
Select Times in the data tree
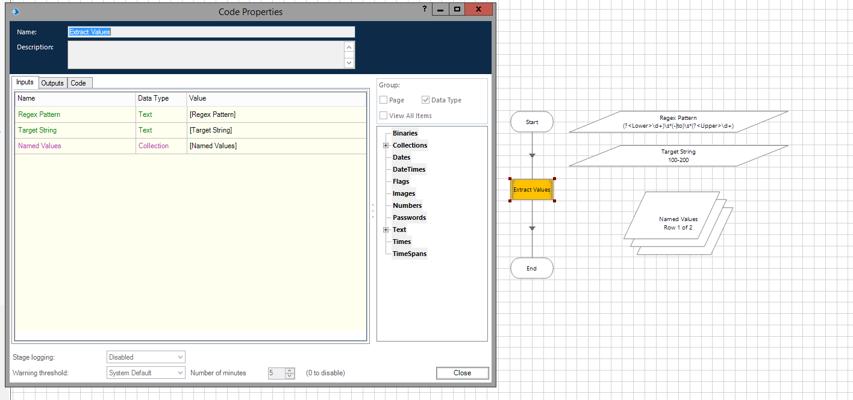(x=402, y=241)
